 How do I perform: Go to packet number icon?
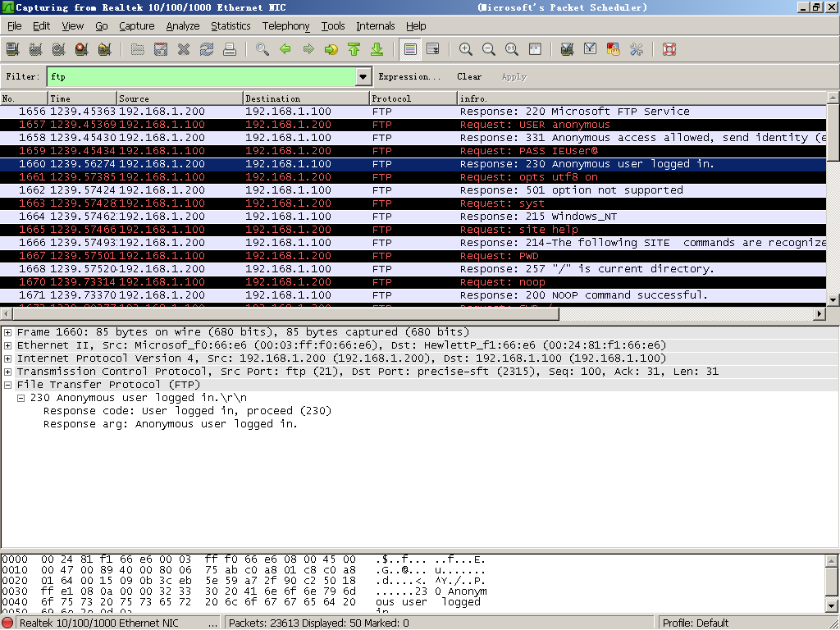pyautogui.click(x=331, y=49)
